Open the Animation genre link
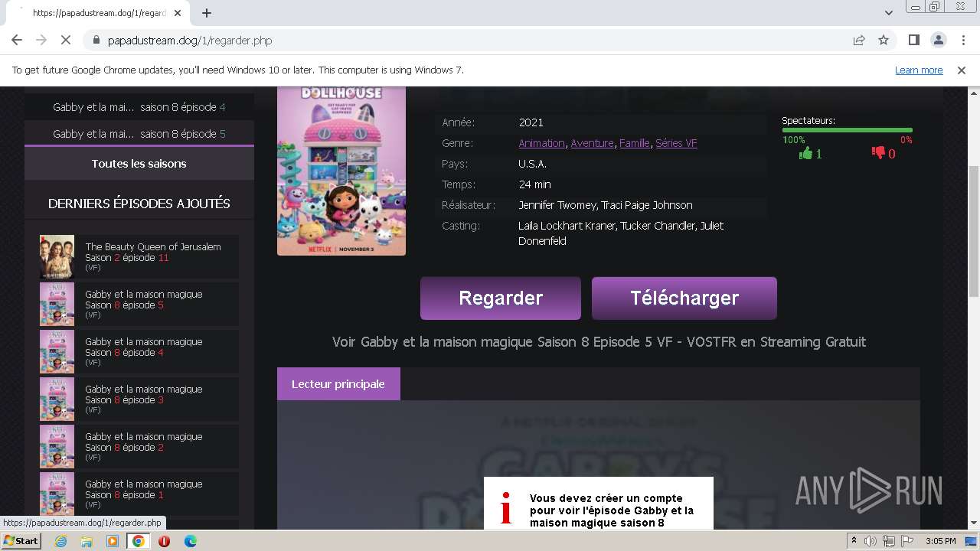Screen dimensions: 980x551 pyautogui.click(x=541, y=143)
